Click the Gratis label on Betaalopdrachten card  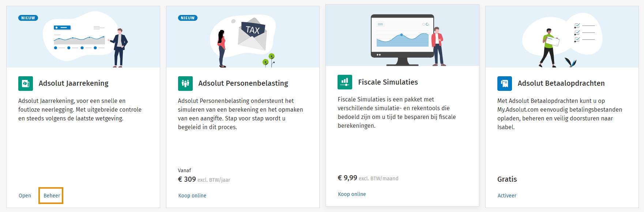(x=507, y=179)
